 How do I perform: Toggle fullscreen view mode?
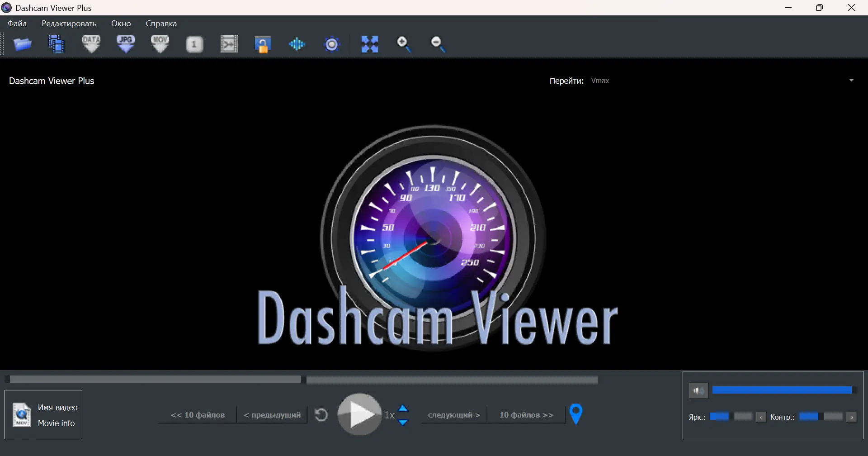[370, 44]
